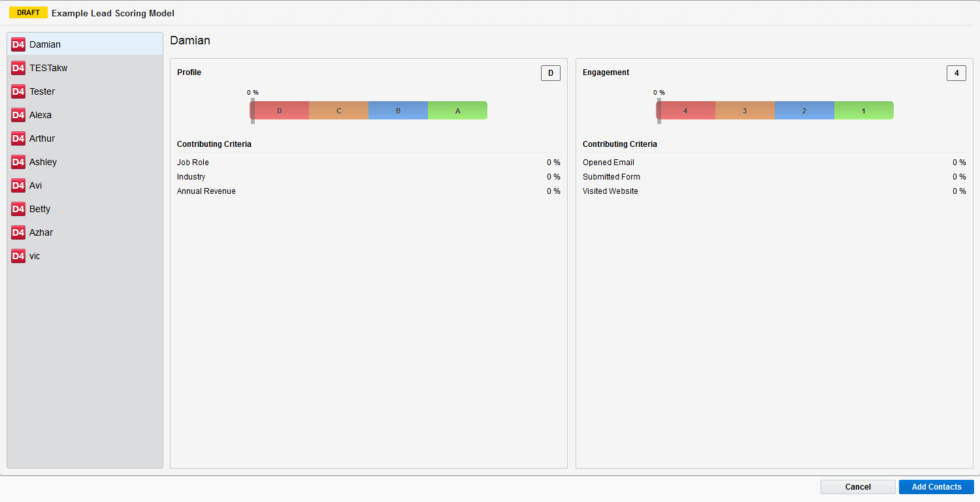The height and width of the screenshot is (502, 980).
Task: Click the Job Role criteria row
Action: tap(368, 163)
